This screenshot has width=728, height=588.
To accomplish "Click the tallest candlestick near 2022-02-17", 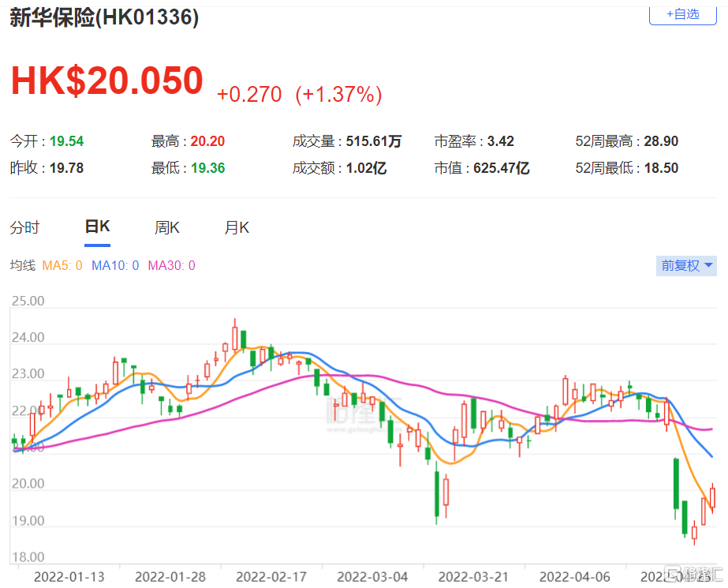I will (x=235, y=338).
